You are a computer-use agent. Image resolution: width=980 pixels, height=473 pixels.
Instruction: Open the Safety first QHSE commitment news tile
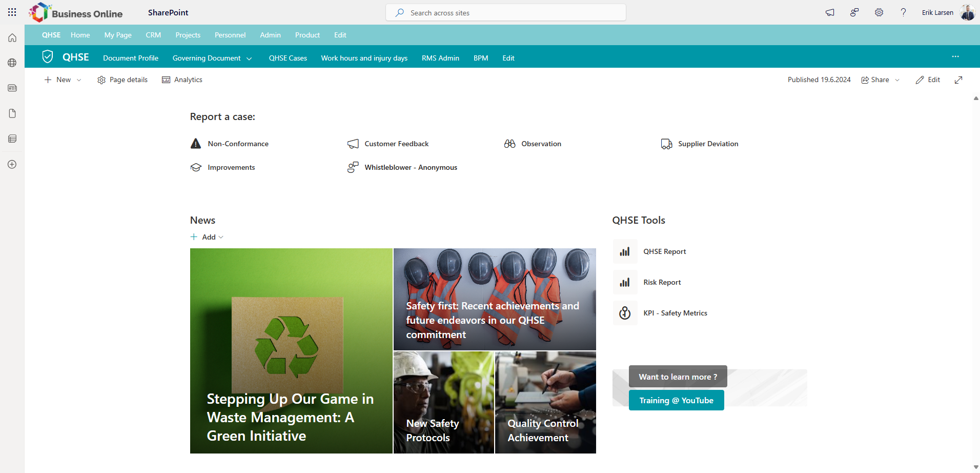coord(495,300)
